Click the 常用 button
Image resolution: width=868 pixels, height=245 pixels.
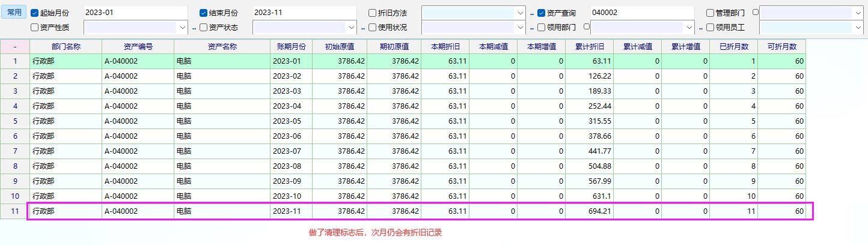(x=14, y=13)
